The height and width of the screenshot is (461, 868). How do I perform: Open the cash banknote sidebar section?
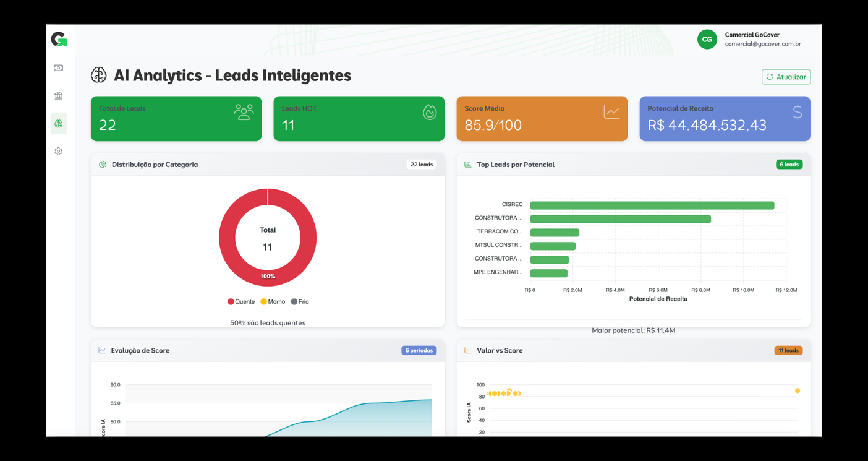click(59, 68)
